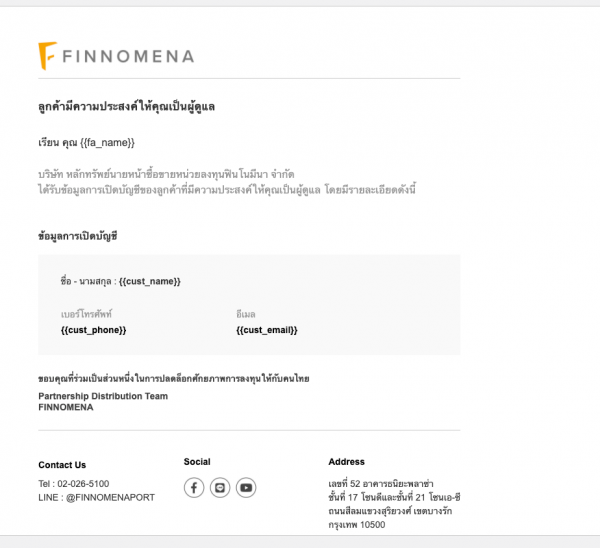Click the Social heading

pos(197,462)
